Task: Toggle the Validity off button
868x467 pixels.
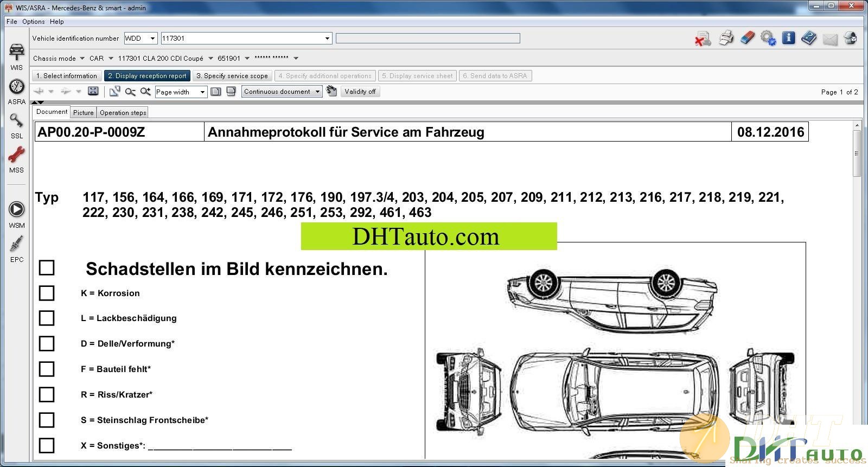Action: point(360,92)
